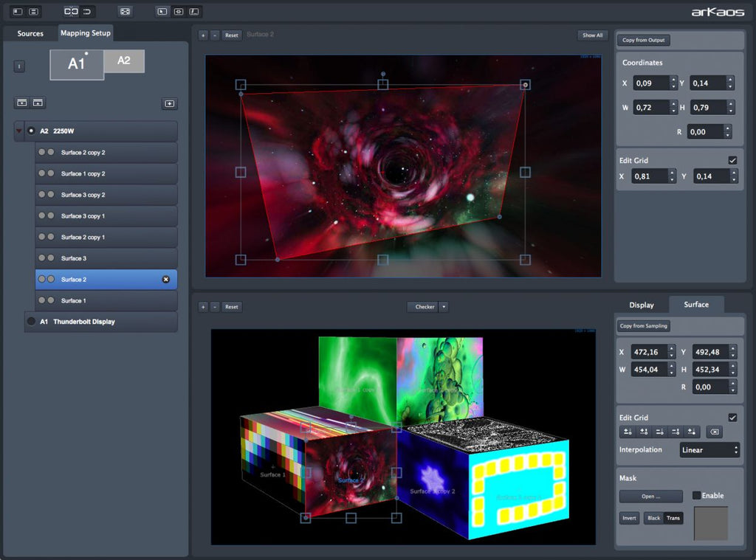Image resolution: width=756 pixels, height=560 pixels.
Task: Click the undo arrow icon in top toolbar
Action: click(87, 12)
